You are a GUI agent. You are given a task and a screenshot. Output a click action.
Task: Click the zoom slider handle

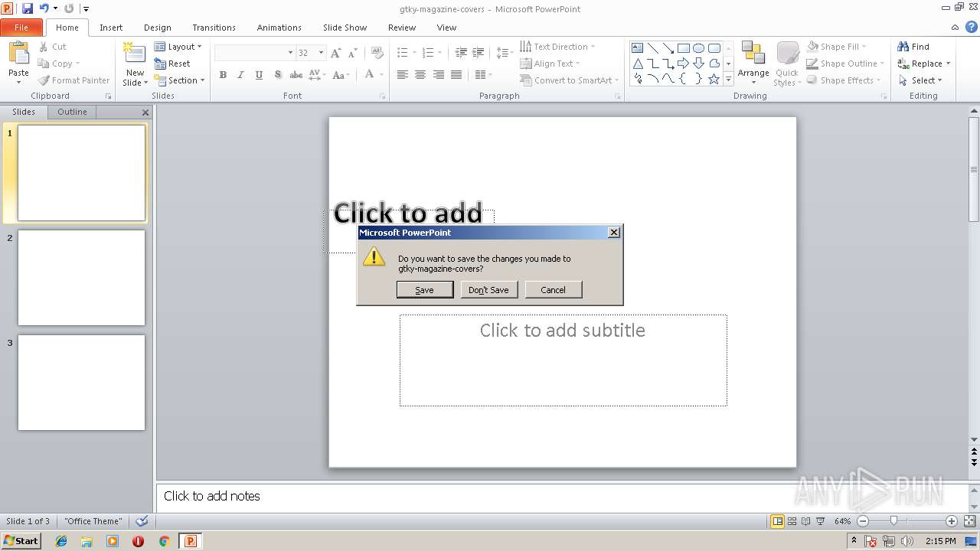click(x=893, y=521)
